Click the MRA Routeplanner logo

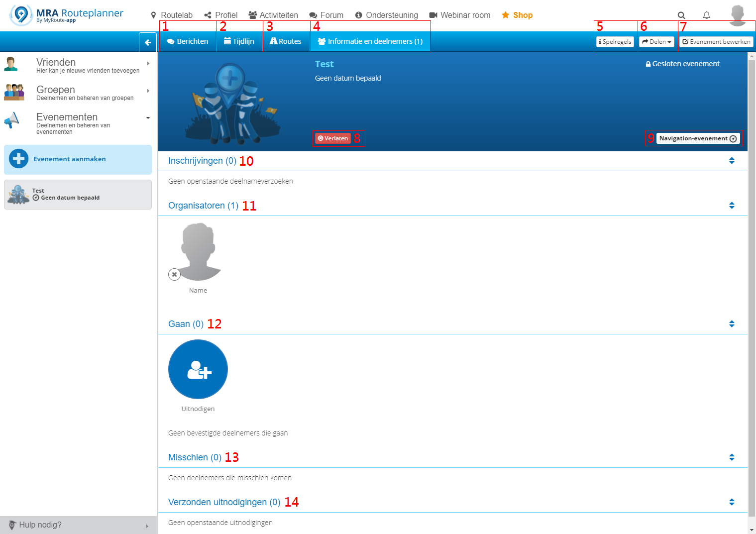pyautogui.click(x=66, y=15)
